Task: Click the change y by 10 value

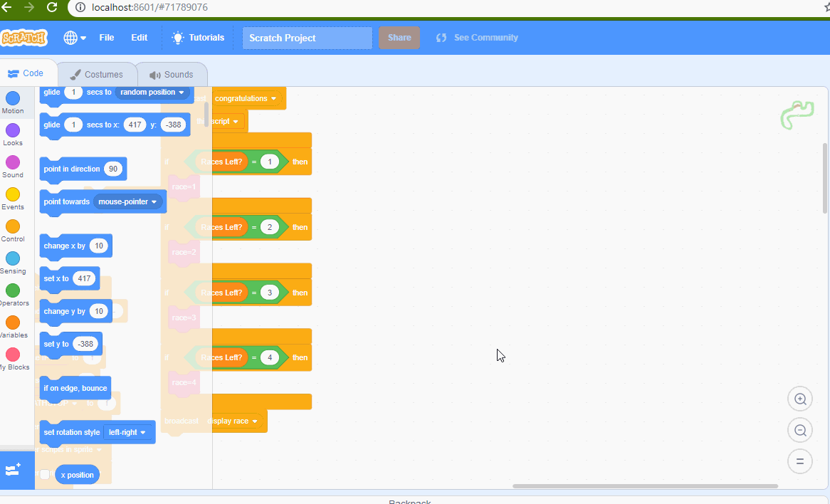Action: coord(98,311)
